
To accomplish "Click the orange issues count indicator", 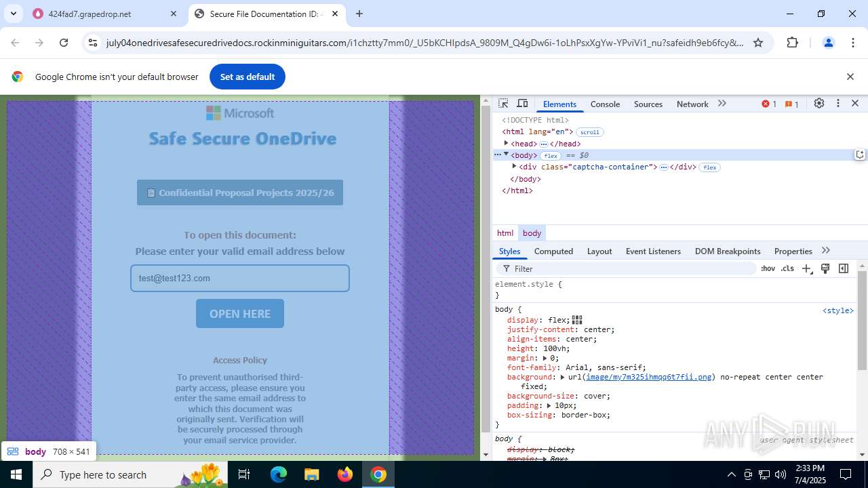I will 792,104.
